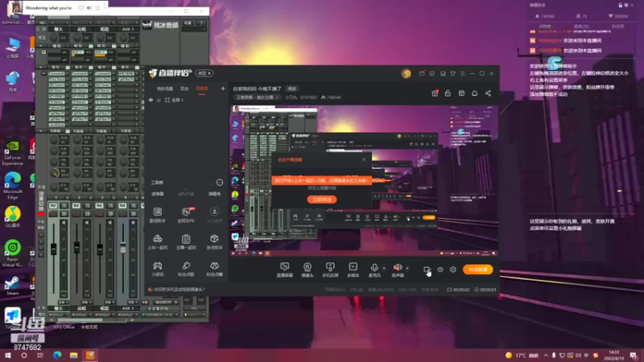Toggle volume icon in the music mini player

pyautogui.click(x=89, y=8)
